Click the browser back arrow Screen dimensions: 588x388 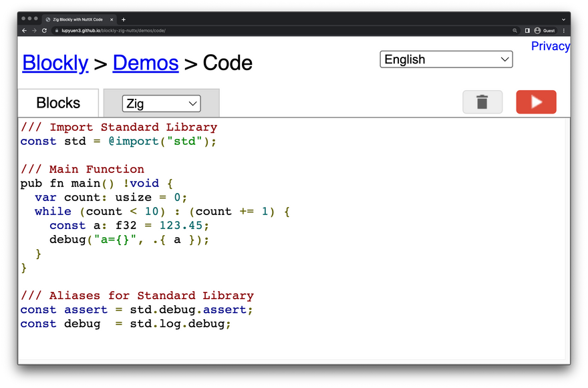[25, 31]
